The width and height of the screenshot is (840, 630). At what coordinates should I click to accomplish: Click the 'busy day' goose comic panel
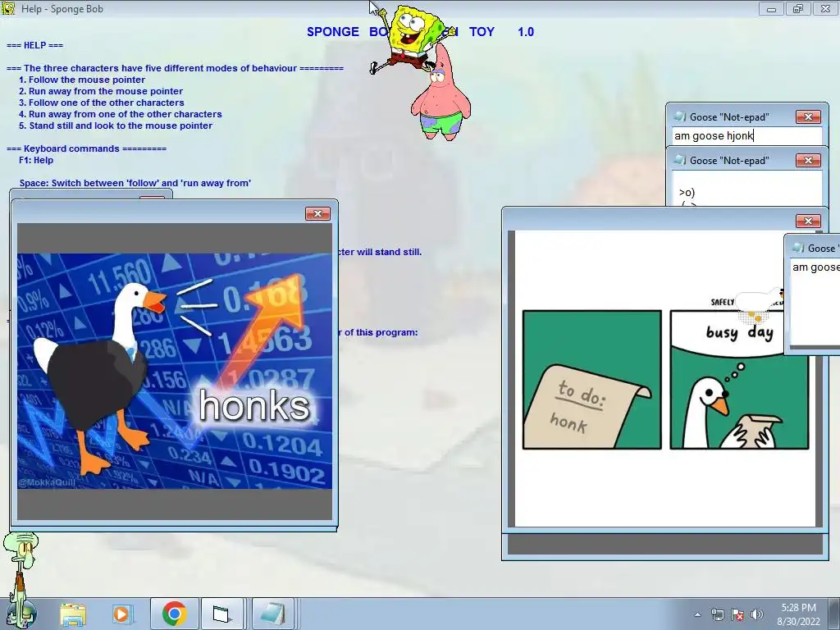tap(739, 379)
